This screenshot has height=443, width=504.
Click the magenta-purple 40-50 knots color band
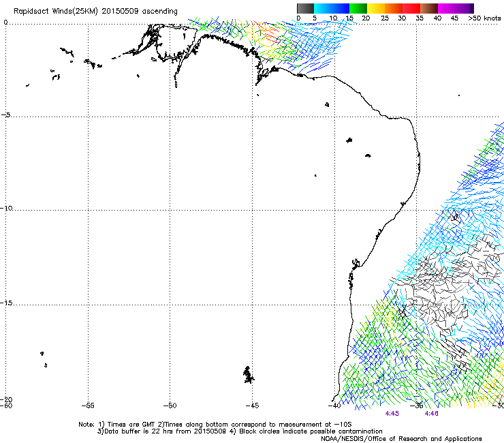(x=456, y=8)
